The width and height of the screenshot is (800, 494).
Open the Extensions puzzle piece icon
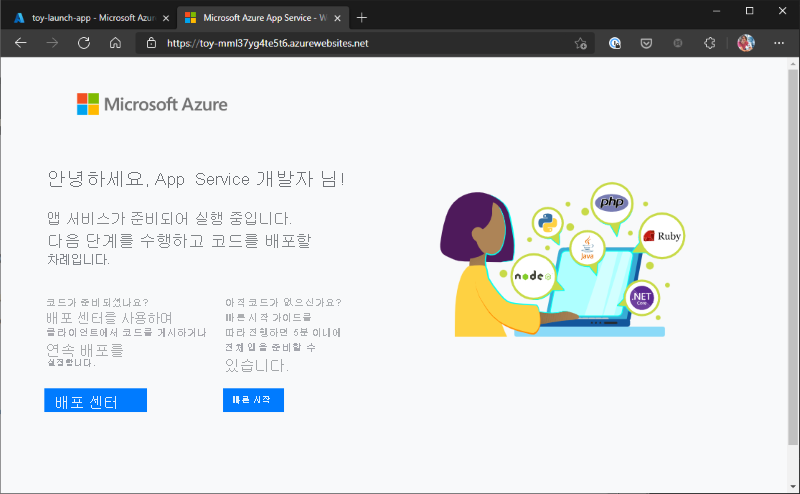[x=710, y=43]
